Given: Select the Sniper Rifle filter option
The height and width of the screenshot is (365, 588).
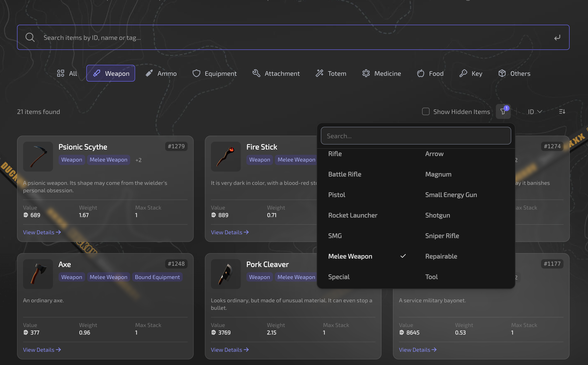Looking at the screenshot, I should pos(442,236).
